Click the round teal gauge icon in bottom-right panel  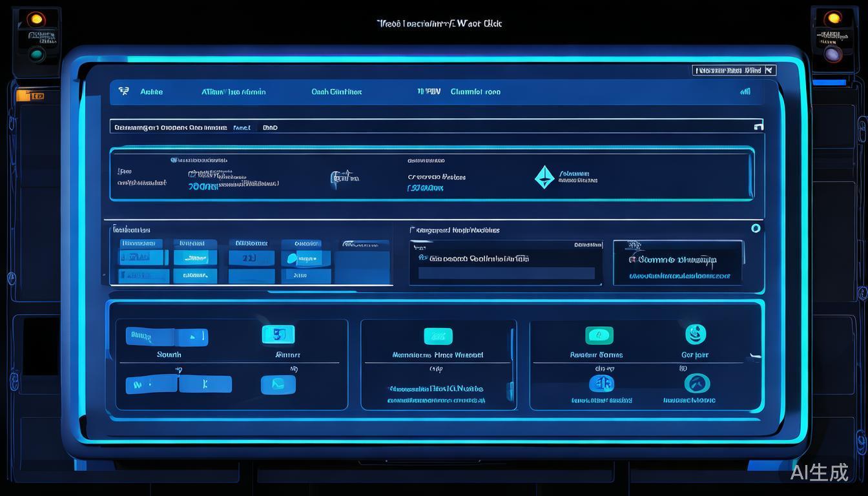pos(697,383)
